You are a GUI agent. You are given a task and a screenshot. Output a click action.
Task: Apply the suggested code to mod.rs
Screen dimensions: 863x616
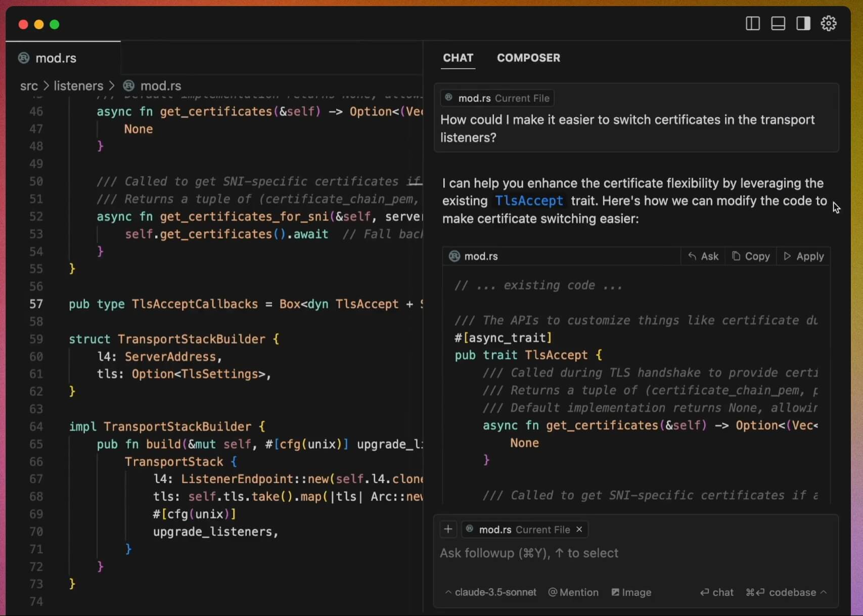[803, 256]
